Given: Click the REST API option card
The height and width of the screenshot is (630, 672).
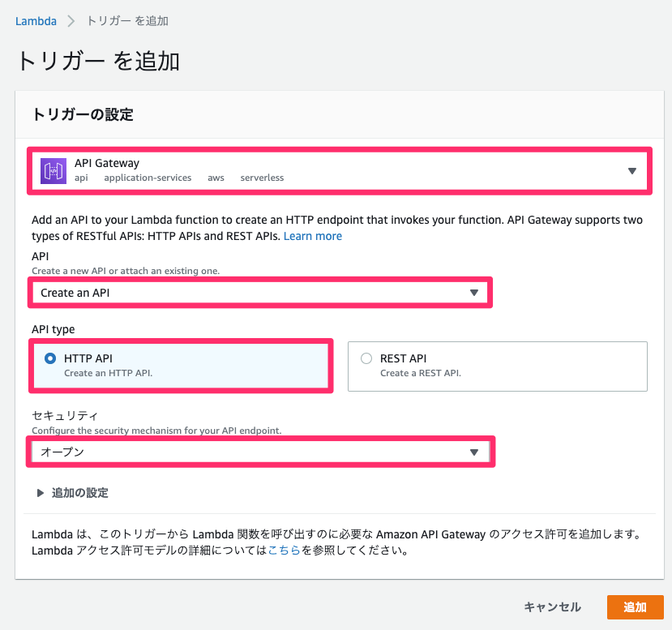Looking at the screenshot, I should coord(498,366).
